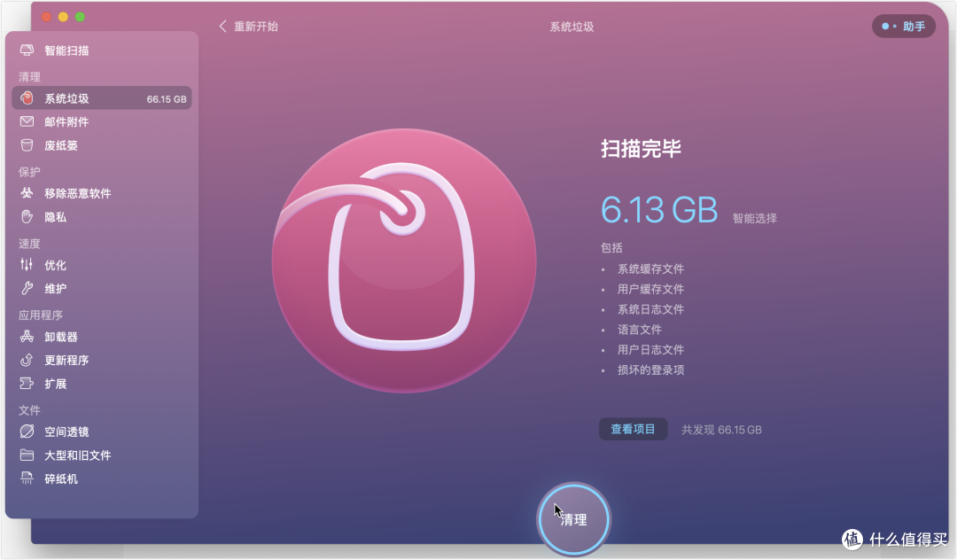Click the large pink tag illustration
The height and width of the screenshot is (560, 957).
tap(403, 261)
